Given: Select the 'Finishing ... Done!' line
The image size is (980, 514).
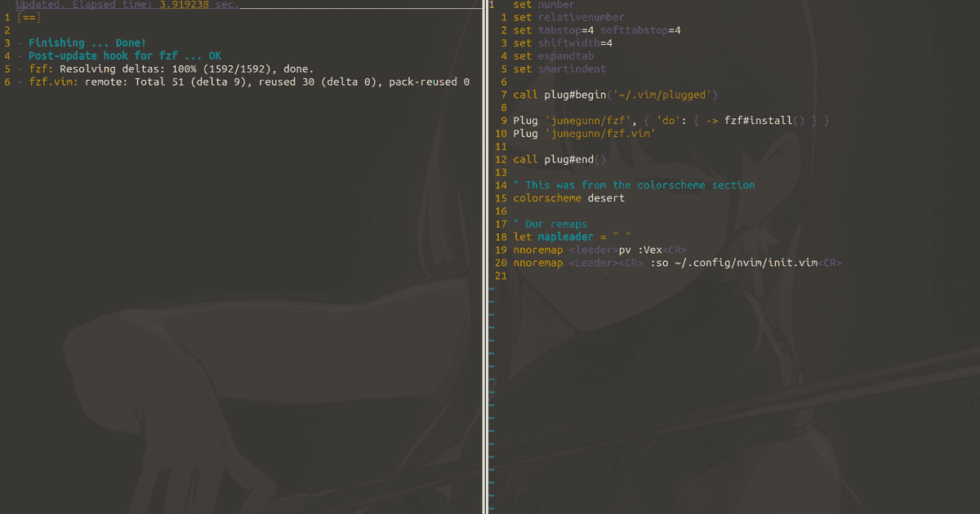Looking at the screenshot, I should pyautogui.click(x=87, y=43).
